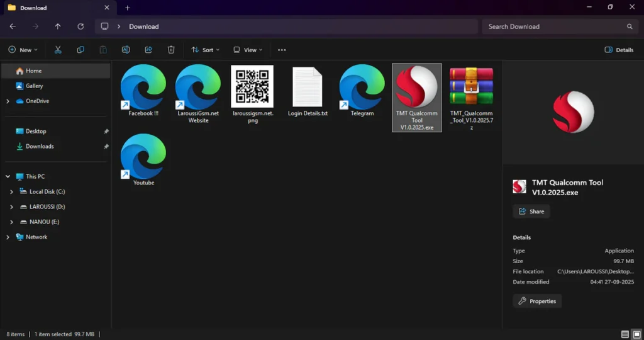Refresh the current folder view
This screenshot has height=340, width=644.
[80, 26]
